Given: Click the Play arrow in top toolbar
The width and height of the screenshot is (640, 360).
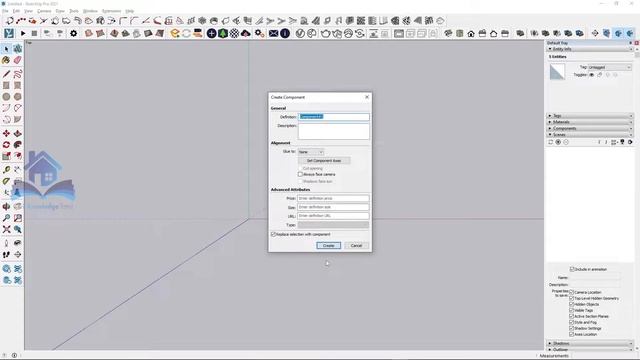Looking at the screenshot, I should [x=23, y=33].
